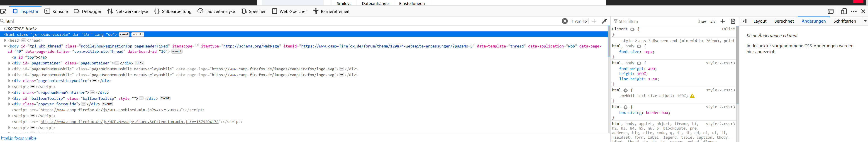Expand the pageUserMenuMobile div

(x=9, y=75)
